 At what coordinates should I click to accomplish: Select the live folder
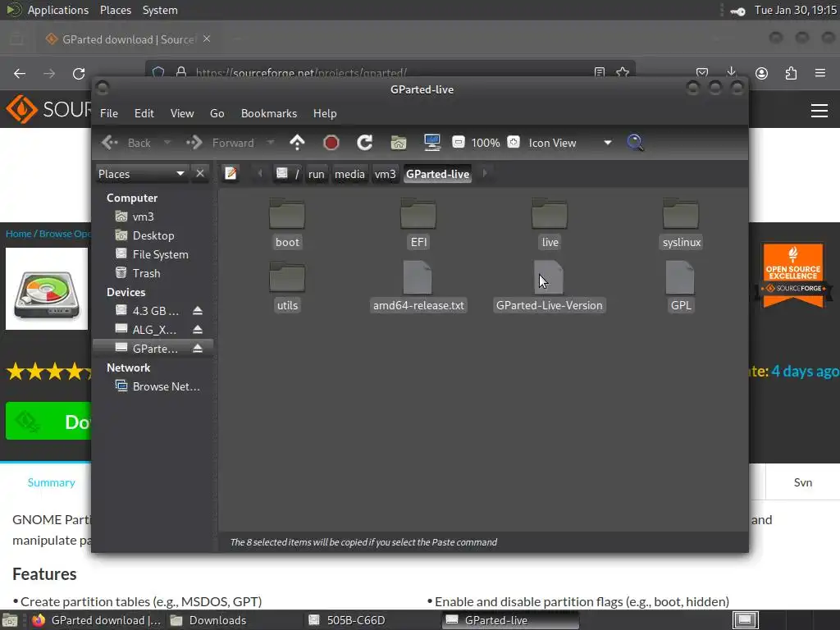tap(550, 224)
